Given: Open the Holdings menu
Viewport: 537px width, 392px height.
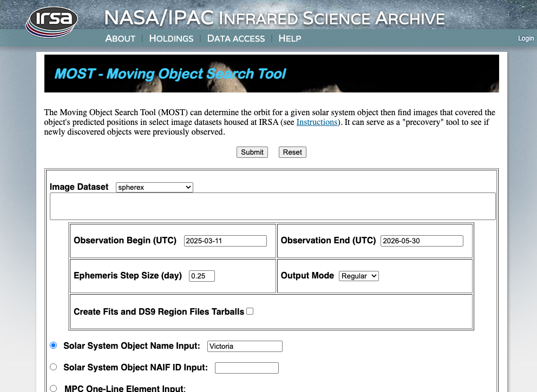Looking at the screenshot, I should 171,38.
